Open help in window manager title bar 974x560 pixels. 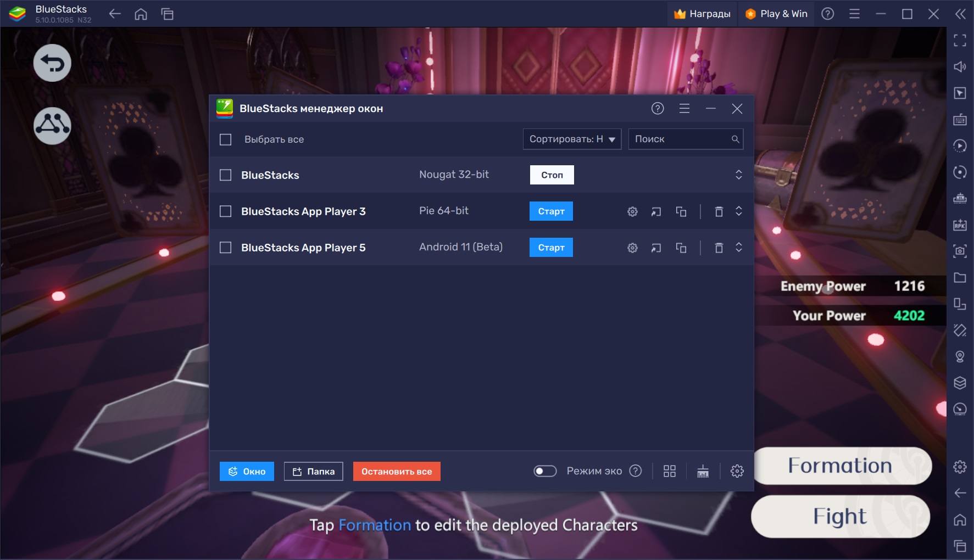click(658, 109)
